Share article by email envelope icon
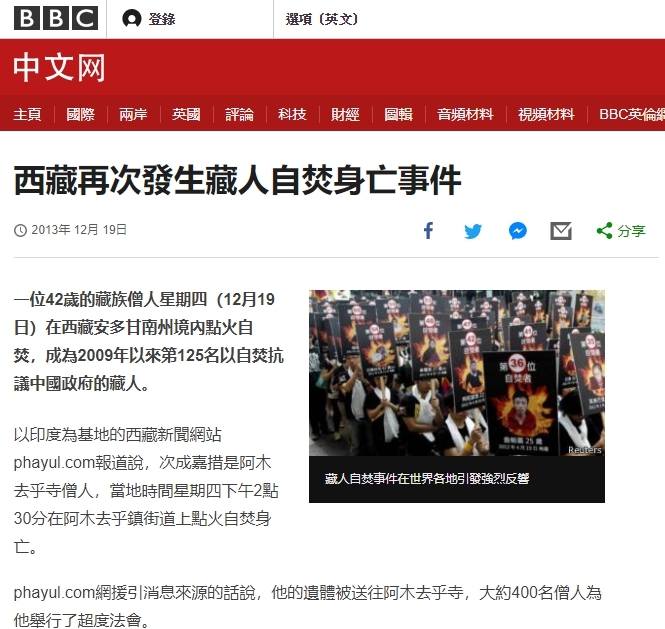The height and width of the screenshot is (629, 665). click(561, 231)
